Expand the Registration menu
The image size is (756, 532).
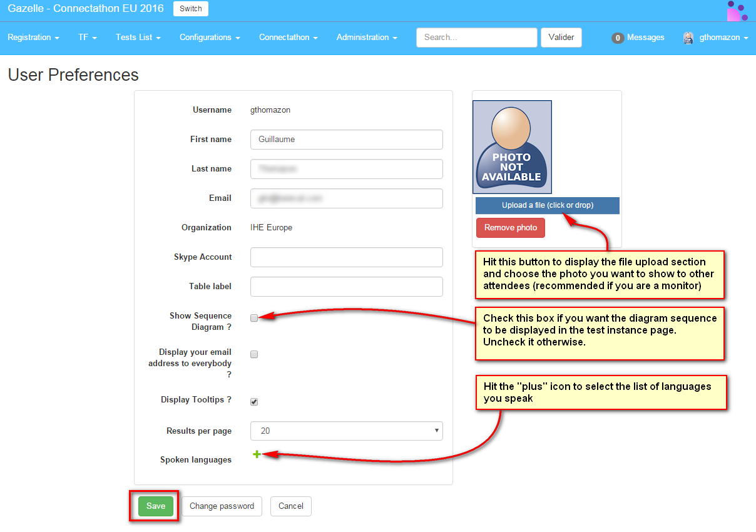pyautogui.click(x=33, y=38)
